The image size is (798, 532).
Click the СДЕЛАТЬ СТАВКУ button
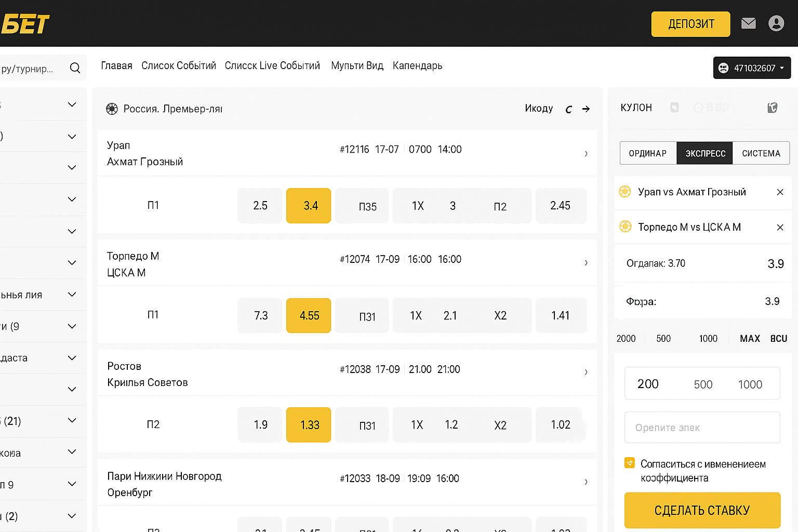click(x=702, y=510)
